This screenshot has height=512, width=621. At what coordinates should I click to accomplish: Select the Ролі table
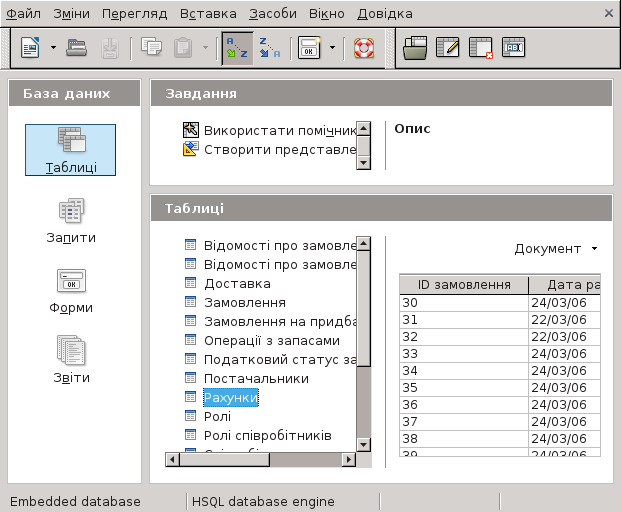217,417
